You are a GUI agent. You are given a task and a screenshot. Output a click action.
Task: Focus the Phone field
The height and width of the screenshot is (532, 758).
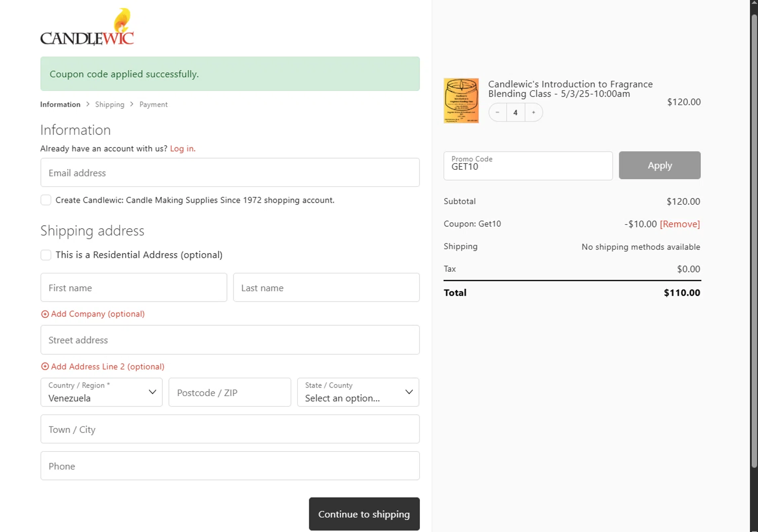[x=230, y=466]
